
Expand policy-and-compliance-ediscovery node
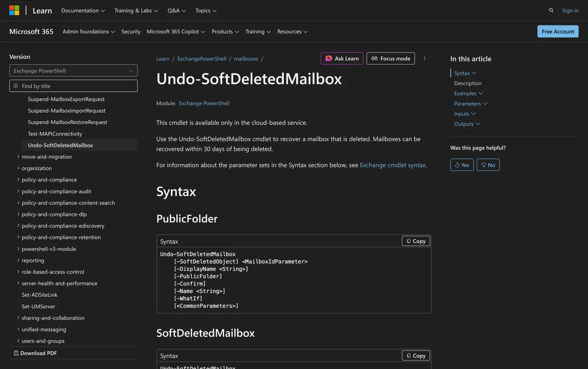click(18, 226)
